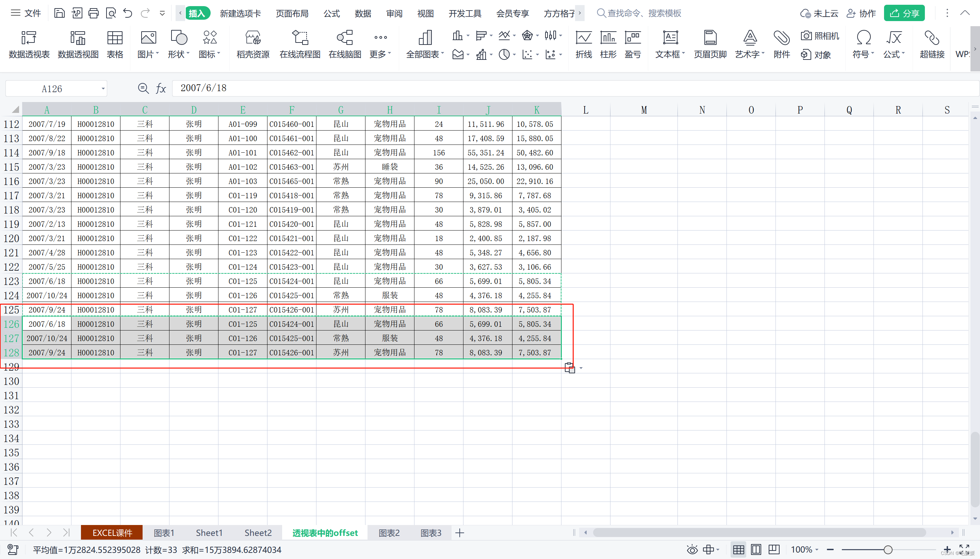Insert an attachment (附件)

coord(782,45)
